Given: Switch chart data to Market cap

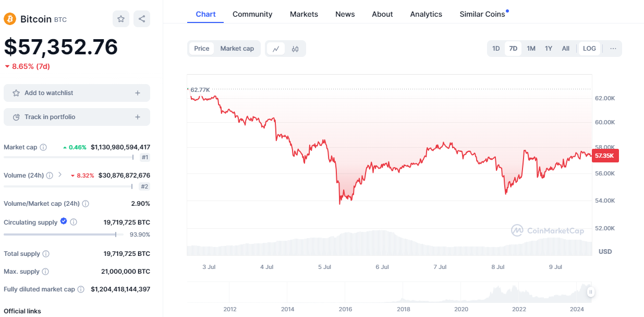Looking at the screenshot, I should tap(237, 48).
